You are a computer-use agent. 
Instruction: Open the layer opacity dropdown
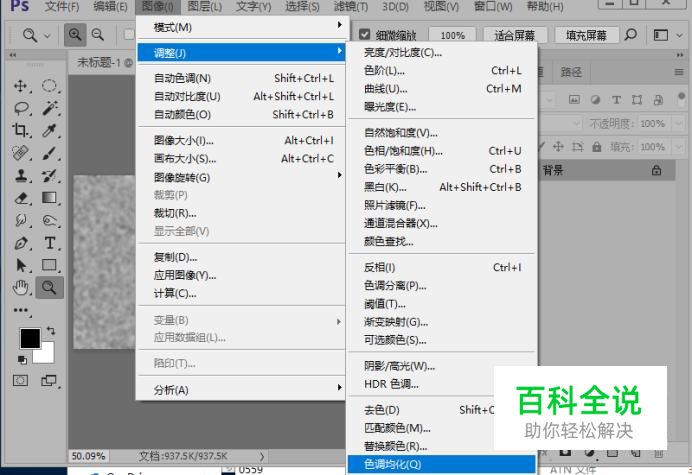click(678, 124)
